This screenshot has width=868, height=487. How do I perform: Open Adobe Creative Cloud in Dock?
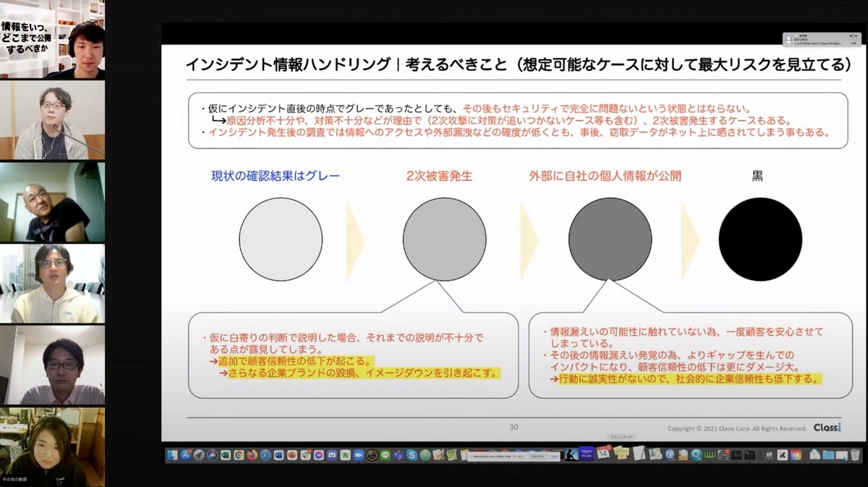coord(796,455)
